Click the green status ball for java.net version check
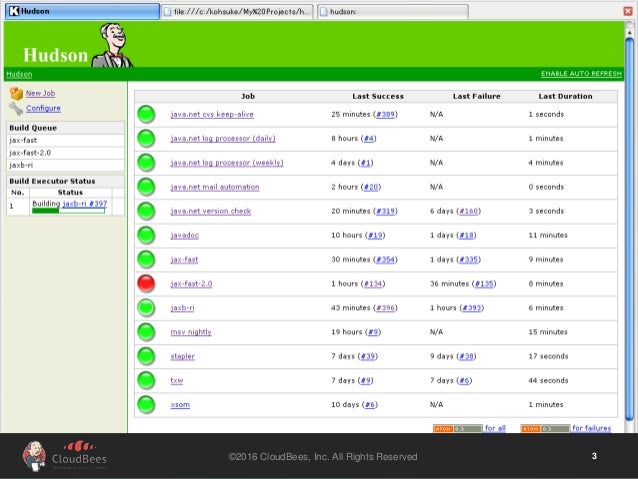The width and height of the screenshot is (638, 479). click(x=146, y=211)
